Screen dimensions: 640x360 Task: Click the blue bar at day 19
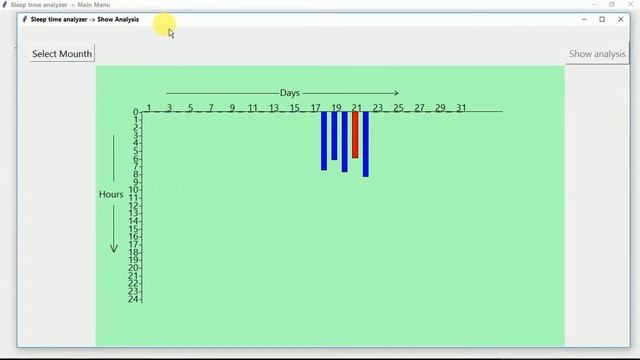[334, 136]
